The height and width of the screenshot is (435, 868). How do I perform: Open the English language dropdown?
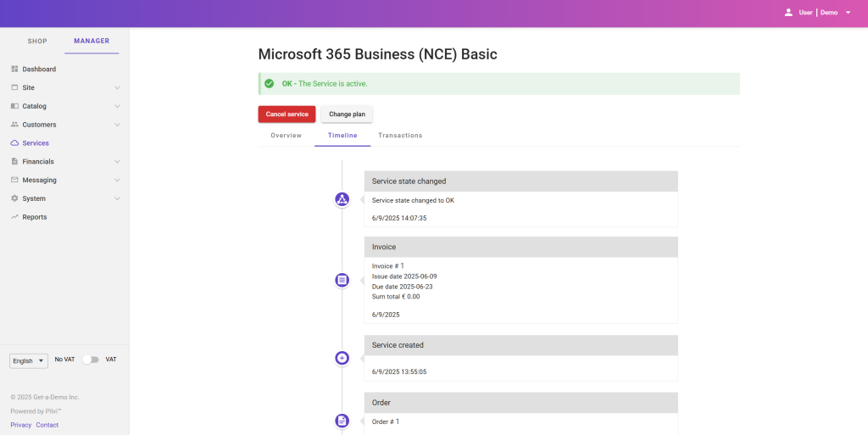[x=29, y=360]
